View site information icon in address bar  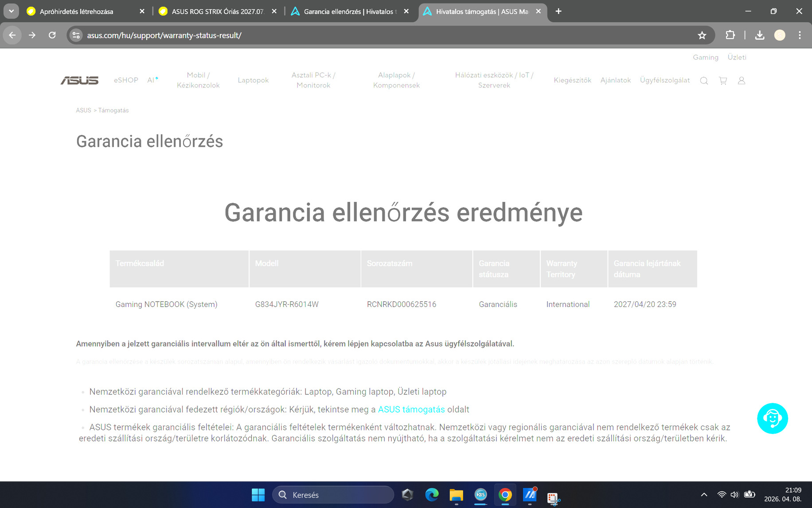click(76, 35)
